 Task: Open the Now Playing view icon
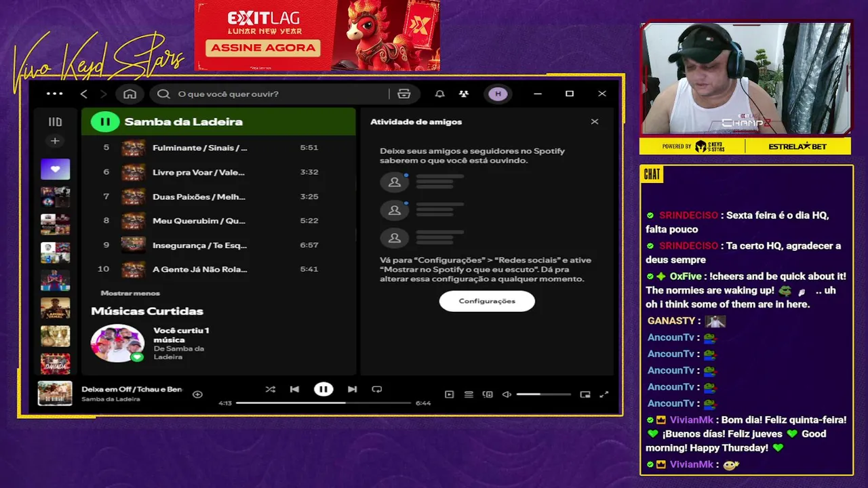coord(449,394)
